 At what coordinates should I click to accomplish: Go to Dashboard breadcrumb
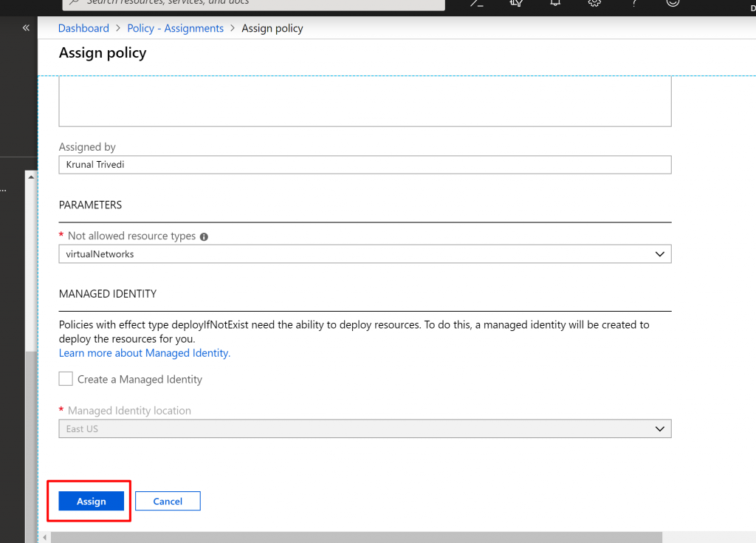[x=83, y=28]
